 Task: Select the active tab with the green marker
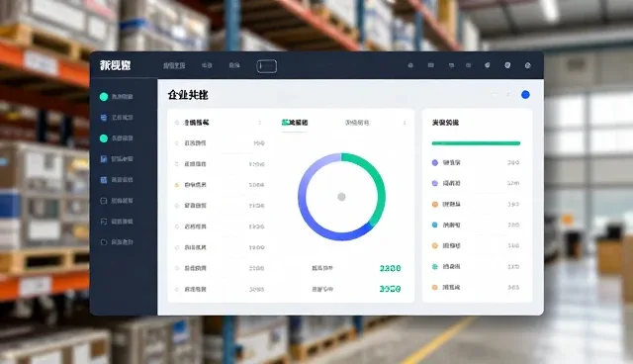click(295, 123)
